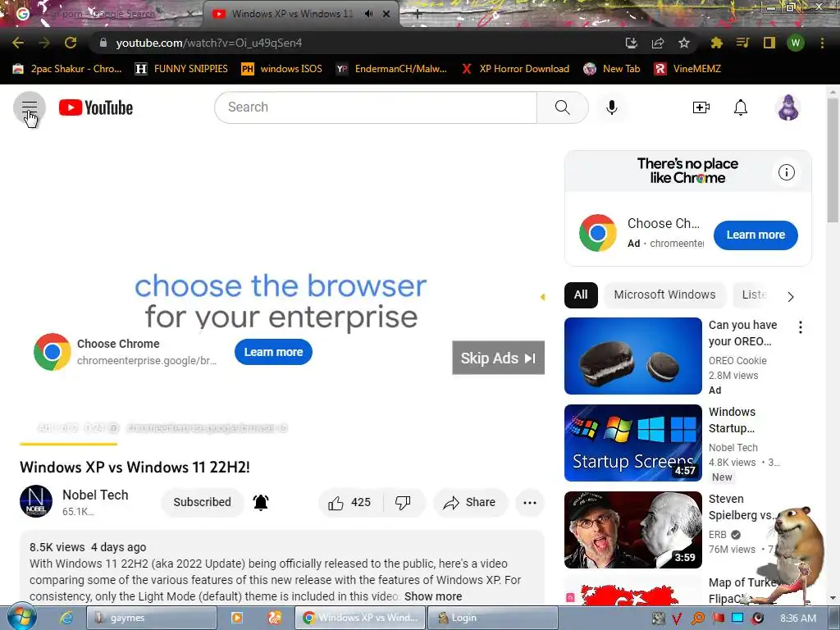Viewport: 840px width, 630px height.
Task: Click the browser back arrow
Action: 18,43
